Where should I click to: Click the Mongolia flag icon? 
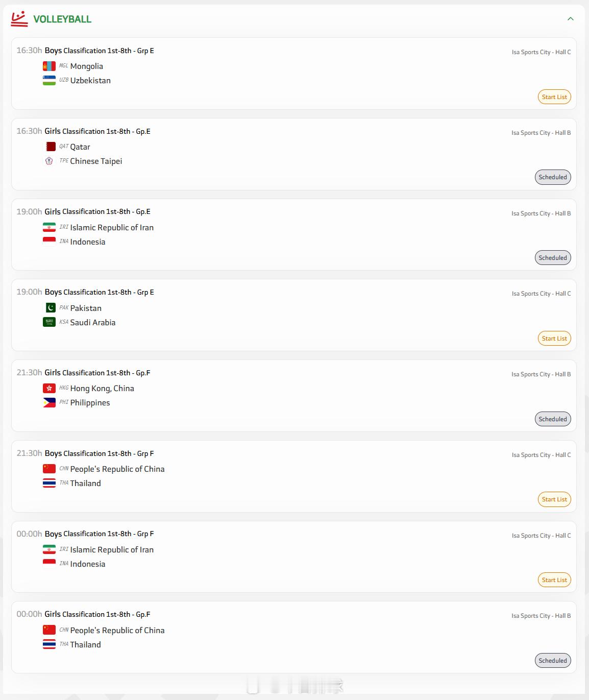49,66
